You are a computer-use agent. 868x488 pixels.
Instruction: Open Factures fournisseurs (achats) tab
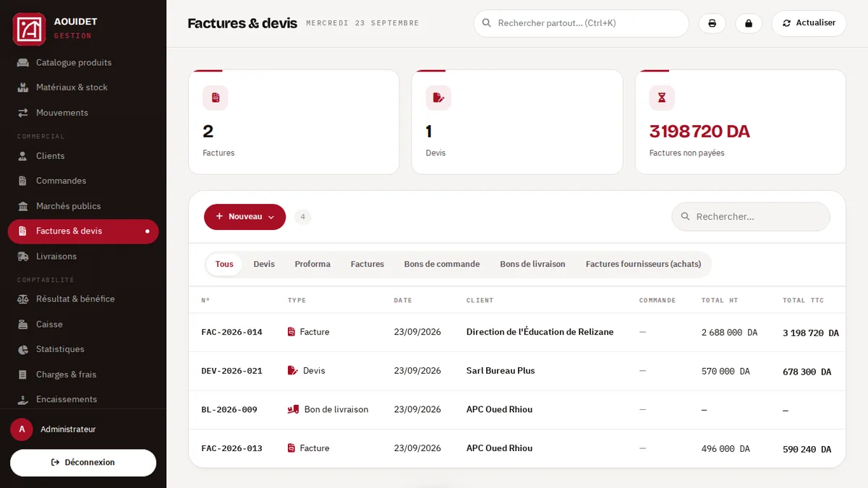(643, 265)
